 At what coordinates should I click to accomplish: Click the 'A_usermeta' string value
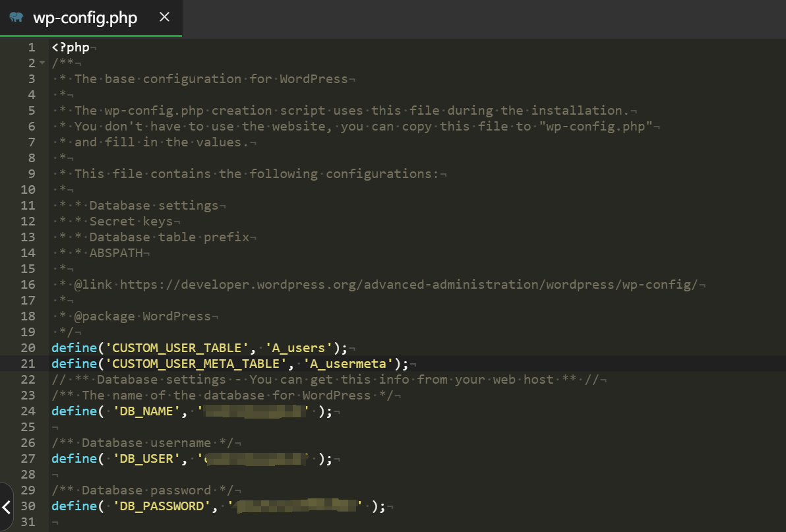point(348,364)
